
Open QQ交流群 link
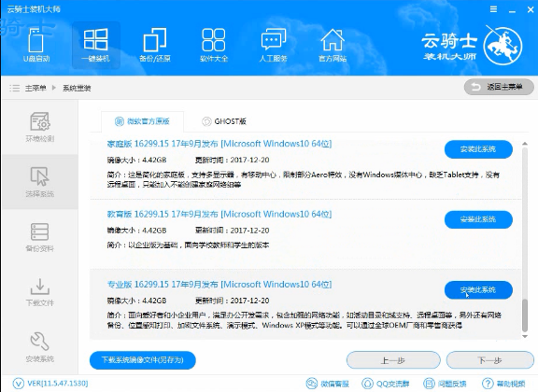386,384
